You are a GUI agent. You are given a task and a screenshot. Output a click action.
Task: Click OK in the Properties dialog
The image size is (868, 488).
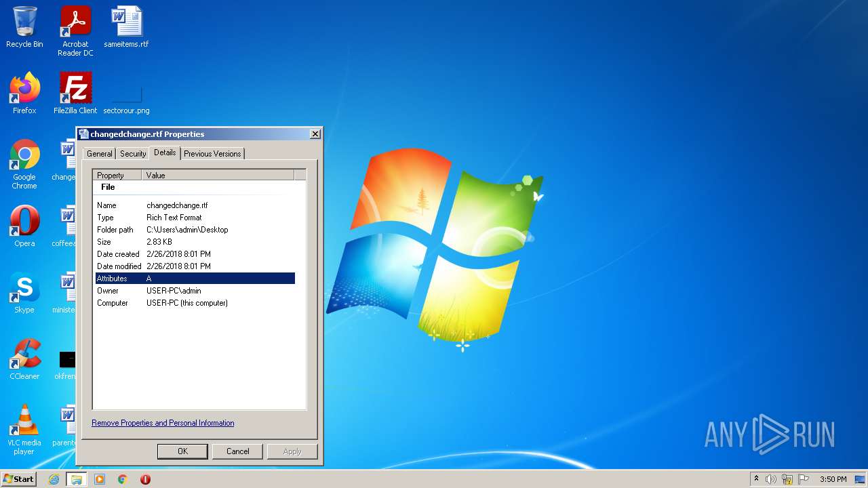click(182, 451)
